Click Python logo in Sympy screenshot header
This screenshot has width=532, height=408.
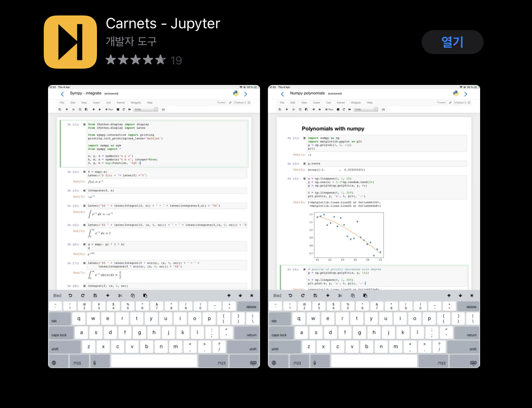(236, 93)
